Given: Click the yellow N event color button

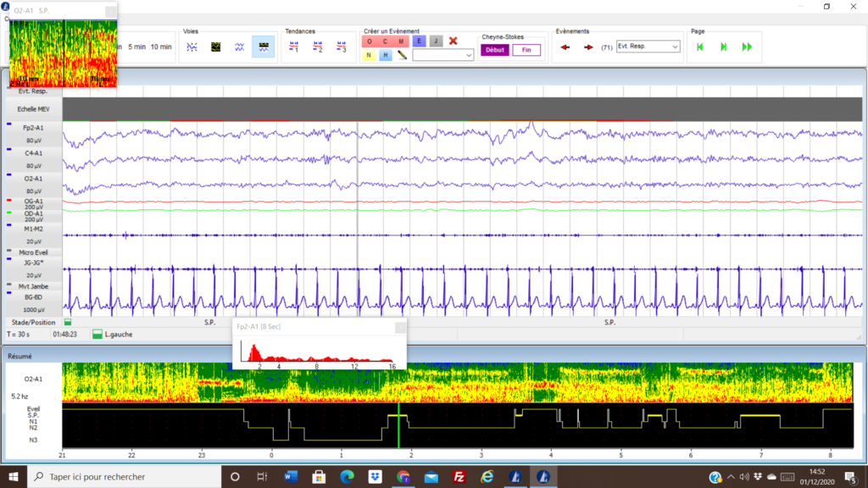Looking at the screenshot, I should click(x=369, y=55).
